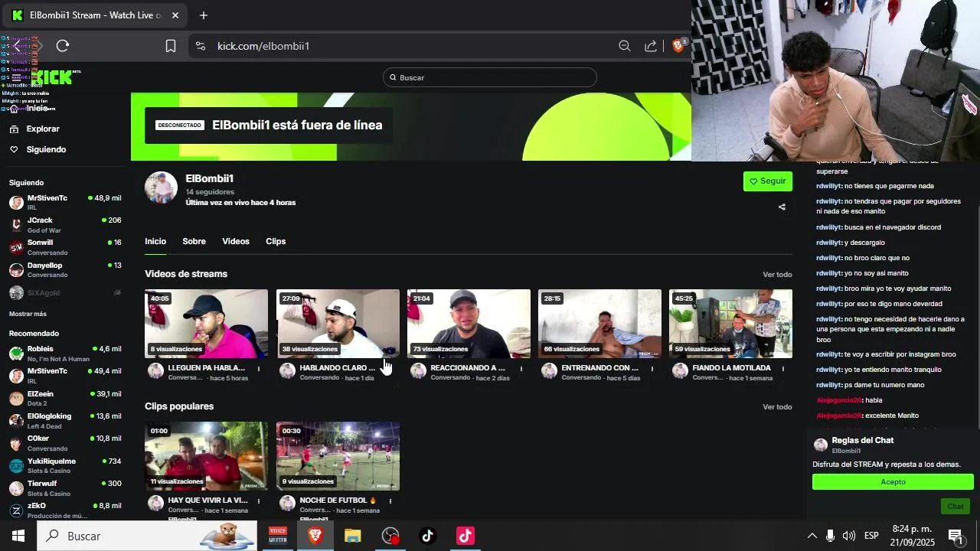Open options for REACCIONANDO A video
Image resolution: width=980 pixels, height=551 pixels.
pos(521,369)
